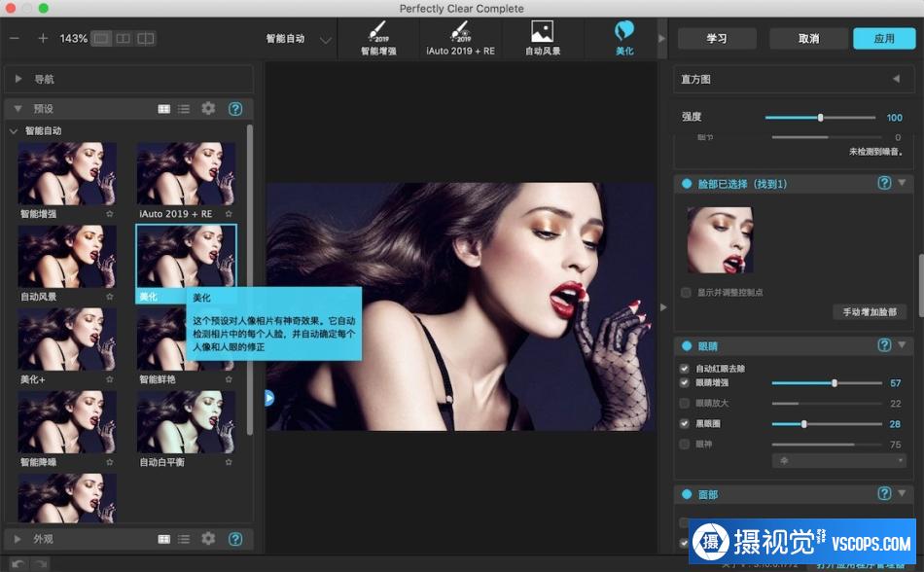Collapse the 预设 panel
The width and height of the screenshot is (924, 572).
coord(18,109)
